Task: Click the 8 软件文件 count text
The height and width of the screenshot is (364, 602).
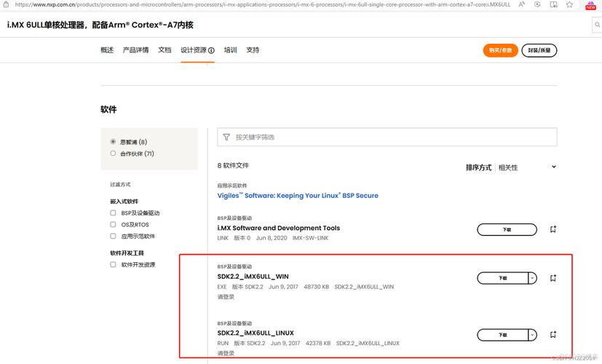Action: [233, 165]
